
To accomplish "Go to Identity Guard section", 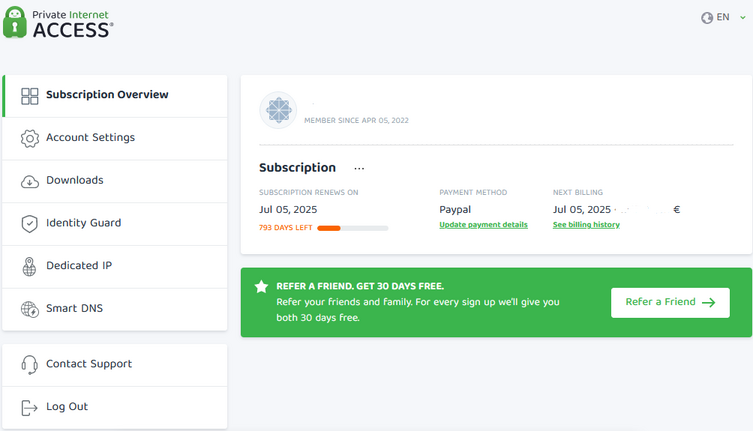I will [x=115, y=224].
